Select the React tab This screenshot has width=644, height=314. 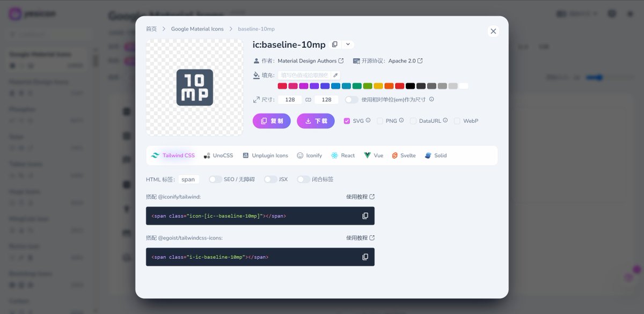(343, 155)
